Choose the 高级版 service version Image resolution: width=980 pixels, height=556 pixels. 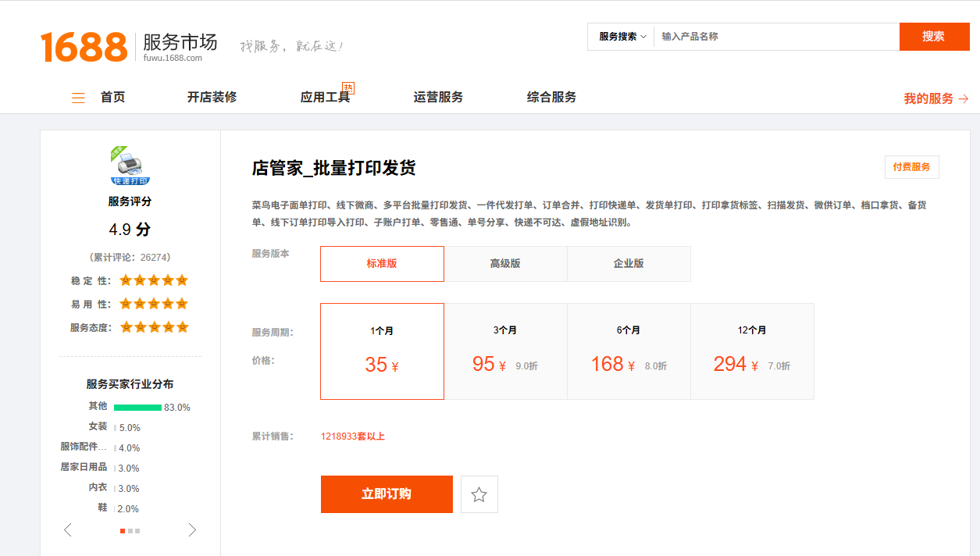[505, 264]
